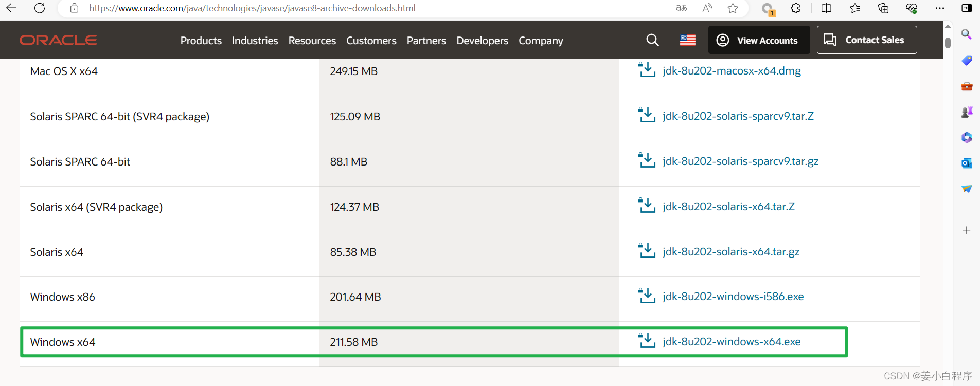Open the sidebar shopping tag icon
The width and height of the screenshot is (980, 386).
[967, 60]
